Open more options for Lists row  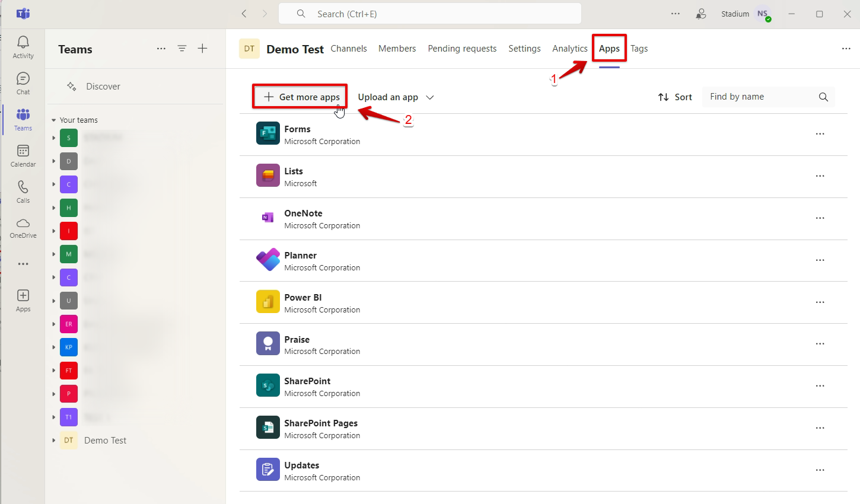pyautogui.click(x=820, y=176)
